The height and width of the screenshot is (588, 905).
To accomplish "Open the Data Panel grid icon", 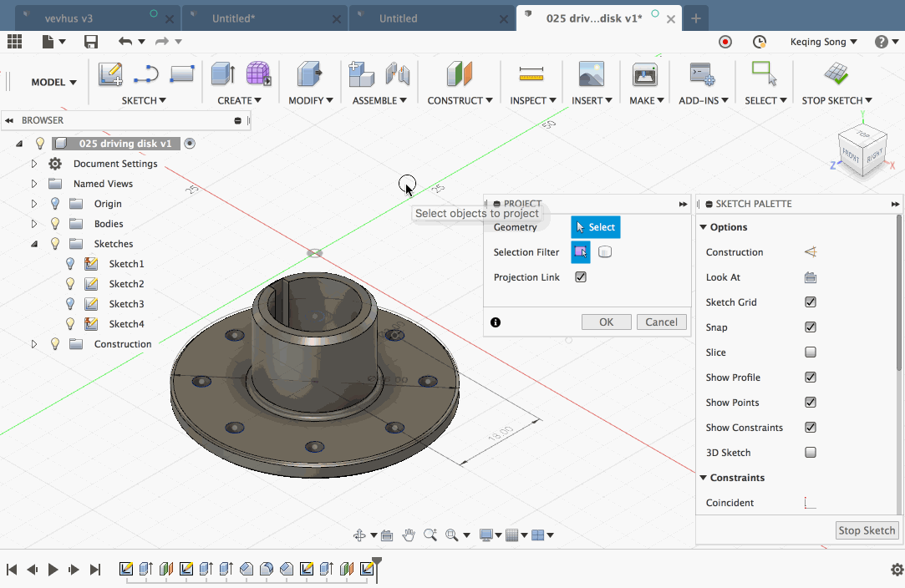I will click(14, 42).
